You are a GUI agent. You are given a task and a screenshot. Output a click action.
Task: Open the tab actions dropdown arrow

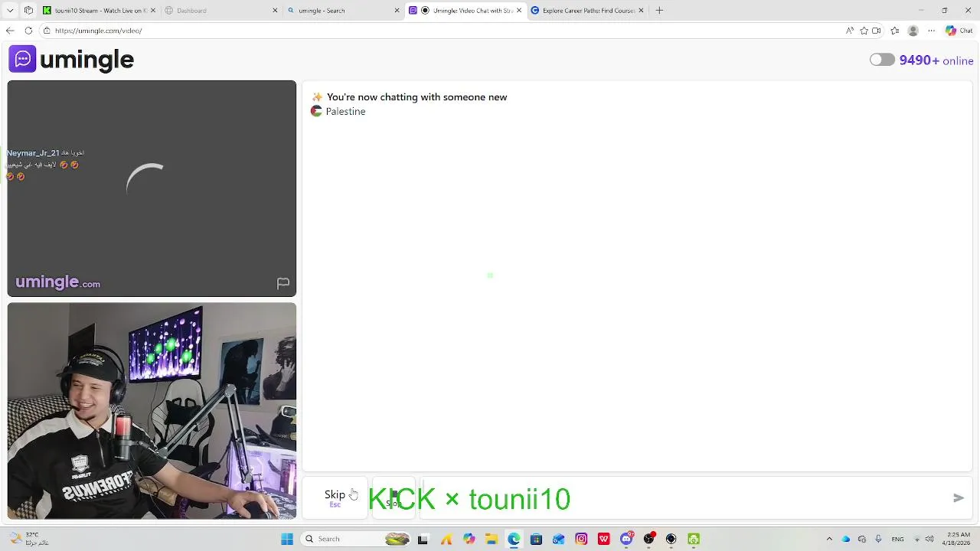(x=10, y=11)
